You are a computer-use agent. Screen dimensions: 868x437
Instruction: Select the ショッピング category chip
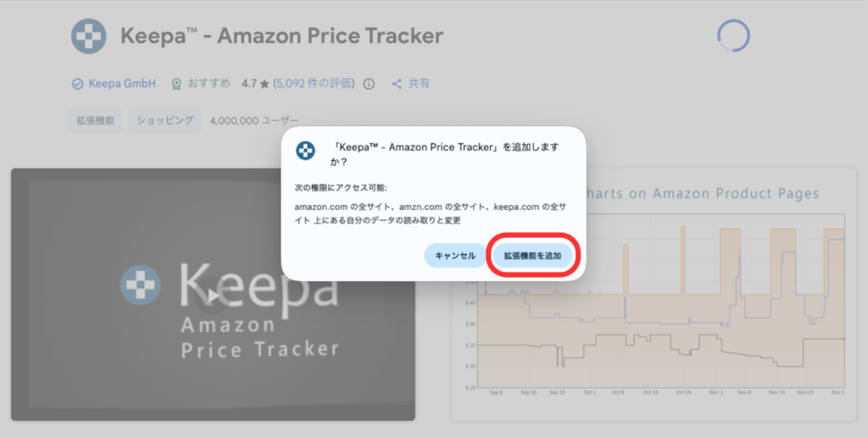pos(165,121)
